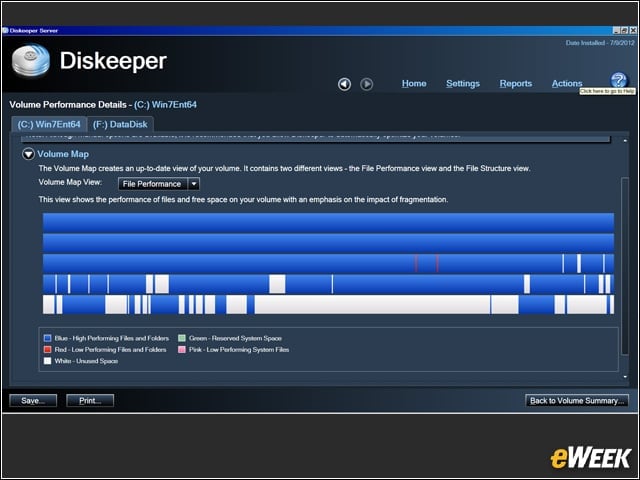The width and height of the screenshot is (640, 480).
Task: Open the Reports menu
Action: 516,83
